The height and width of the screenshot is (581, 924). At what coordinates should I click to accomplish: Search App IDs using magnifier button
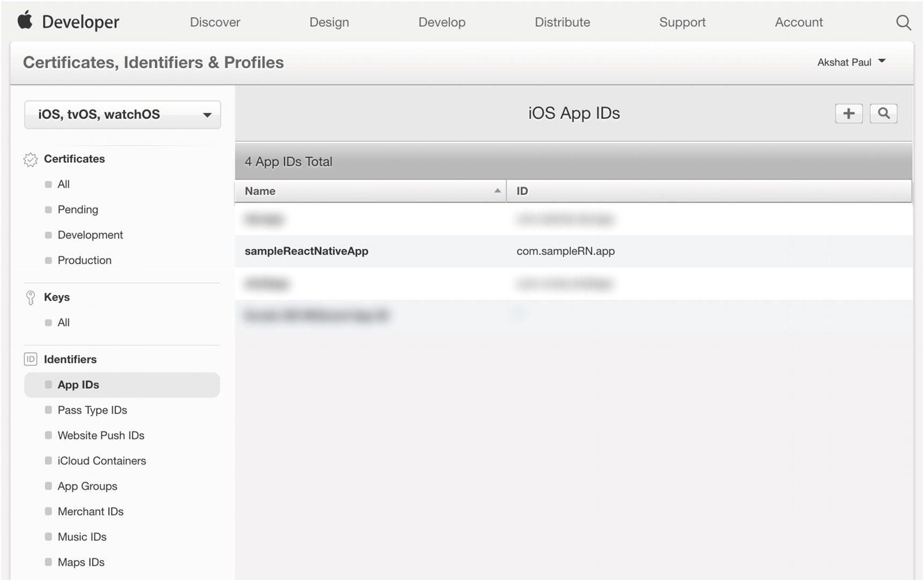pyautogui.click(x=883, y=114)
